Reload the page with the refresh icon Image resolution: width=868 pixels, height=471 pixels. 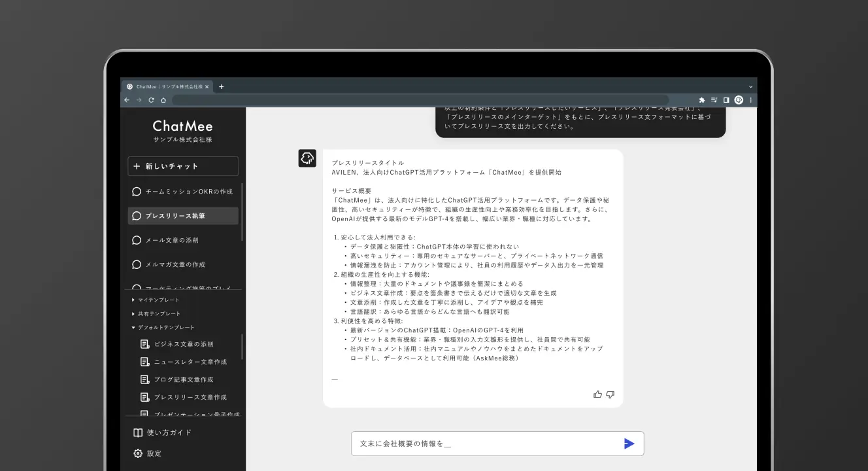[x=151, y=100]
